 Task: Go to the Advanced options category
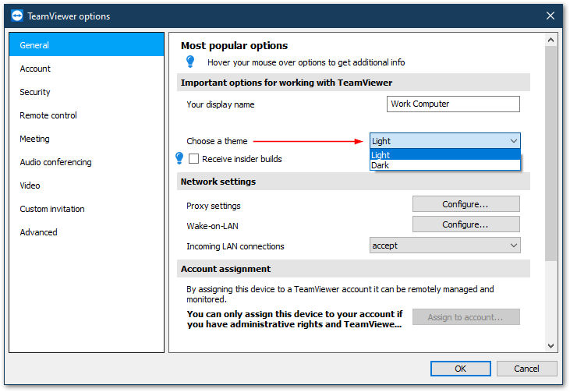(x=38, y=232)
